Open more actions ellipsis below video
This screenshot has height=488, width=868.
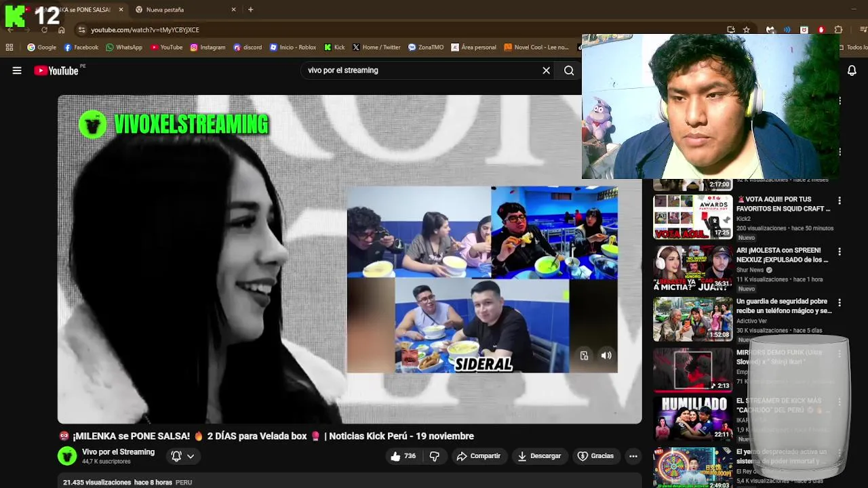[x=633, y=456]
